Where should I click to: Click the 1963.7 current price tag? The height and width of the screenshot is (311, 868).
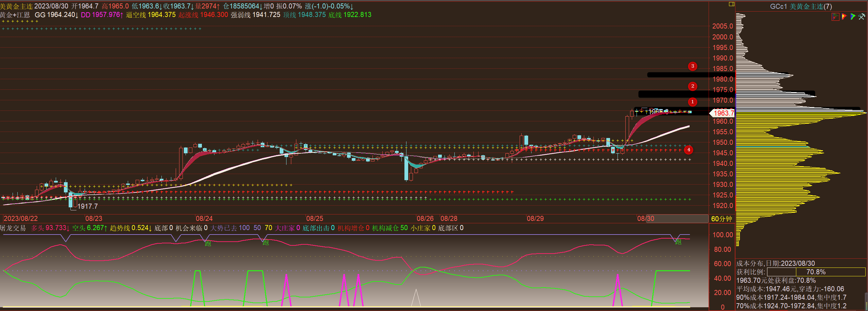[x=723, y=113]
